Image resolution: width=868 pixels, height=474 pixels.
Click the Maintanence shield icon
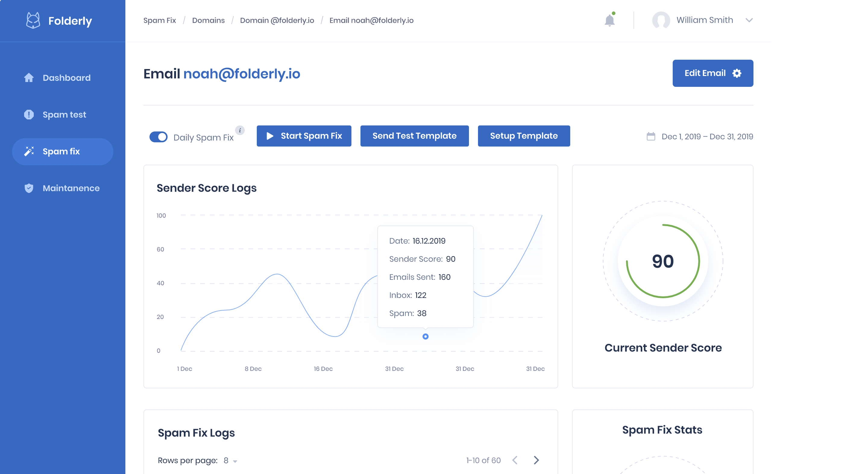click(29, 188)
